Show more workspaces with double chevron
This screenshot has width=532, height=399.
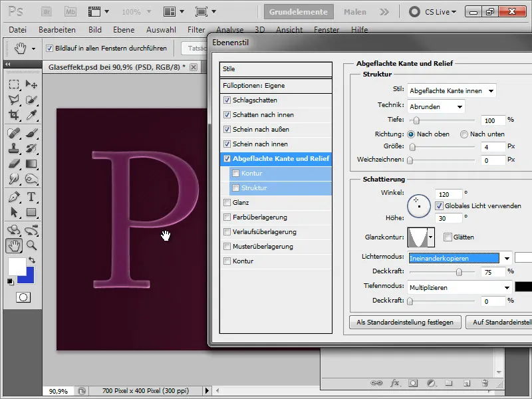[384, 12]
